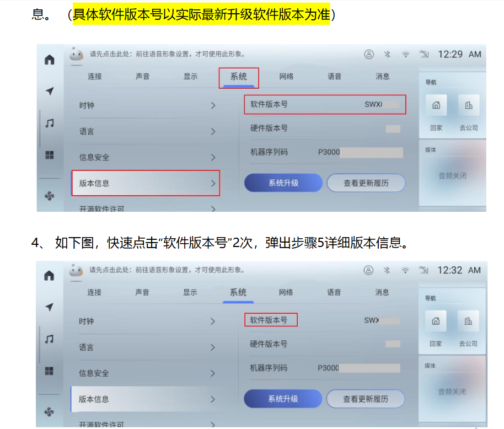Viewport: 504px width, 429px height.
Task: Tap the home icon in upper screenshot sidebar
Action: click(49, 60)
